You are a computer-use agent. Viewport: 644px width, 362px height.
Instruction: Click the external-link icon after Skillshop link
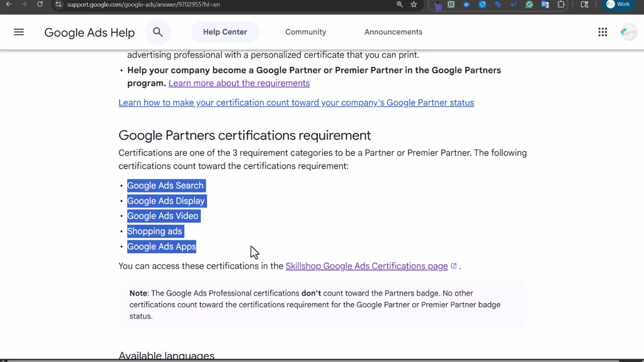tap(453, 266)
